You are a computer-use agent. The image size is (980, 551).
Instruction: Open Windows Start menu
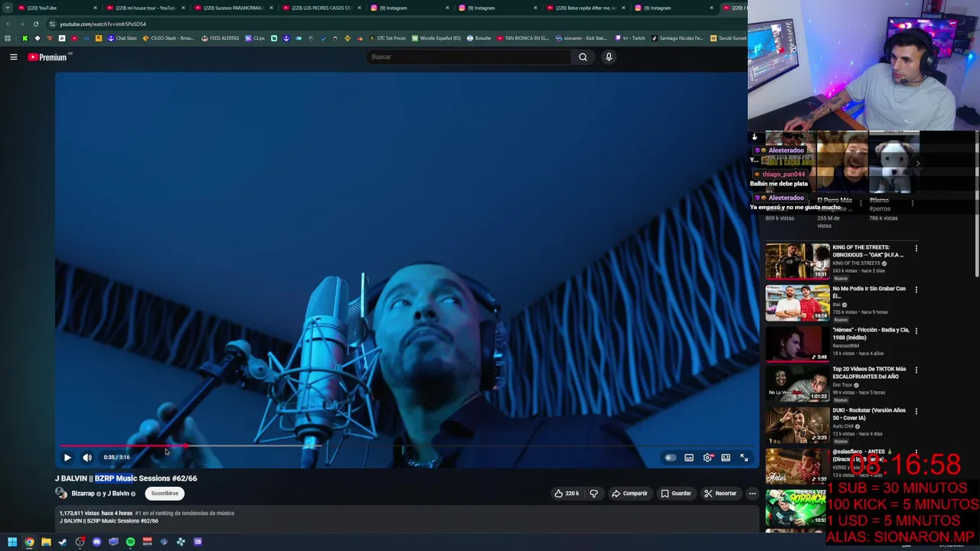tap(12, 542)
